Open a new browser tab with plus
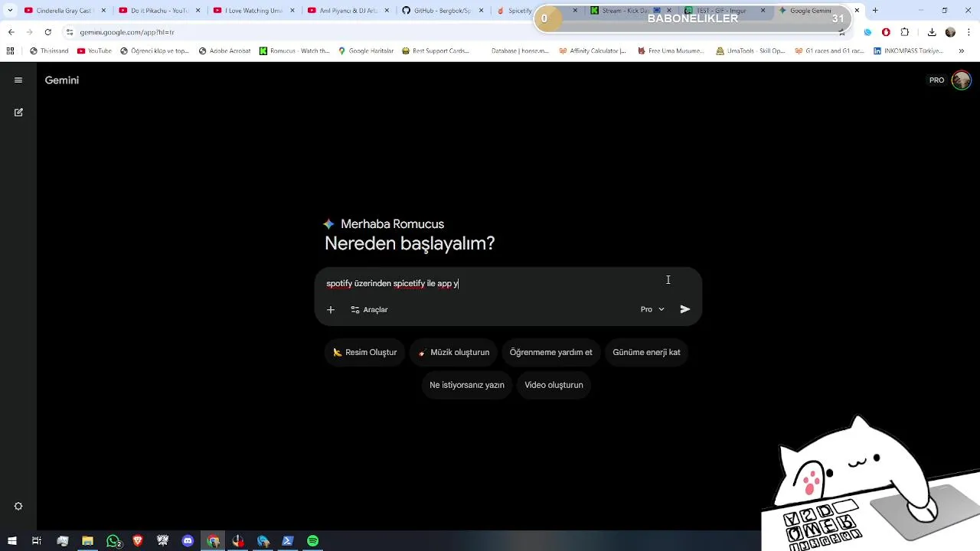Image resolution: width=980 pixels, height=551 pixels. tap(875, 11)
